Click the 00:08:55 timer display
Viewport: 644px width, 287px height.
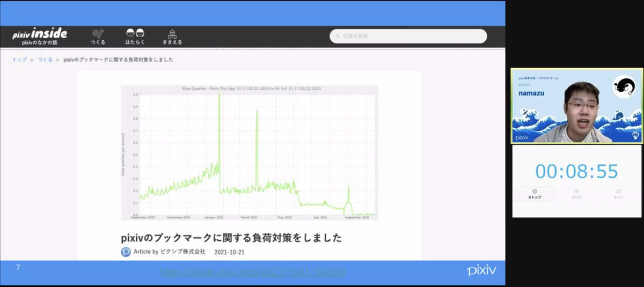coord(577,171)
